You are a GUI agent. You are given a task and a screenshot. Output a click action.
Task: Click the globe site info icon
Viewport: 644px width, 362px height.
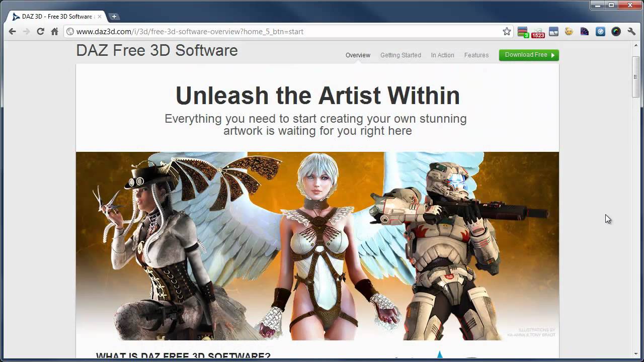click(70, 31)
